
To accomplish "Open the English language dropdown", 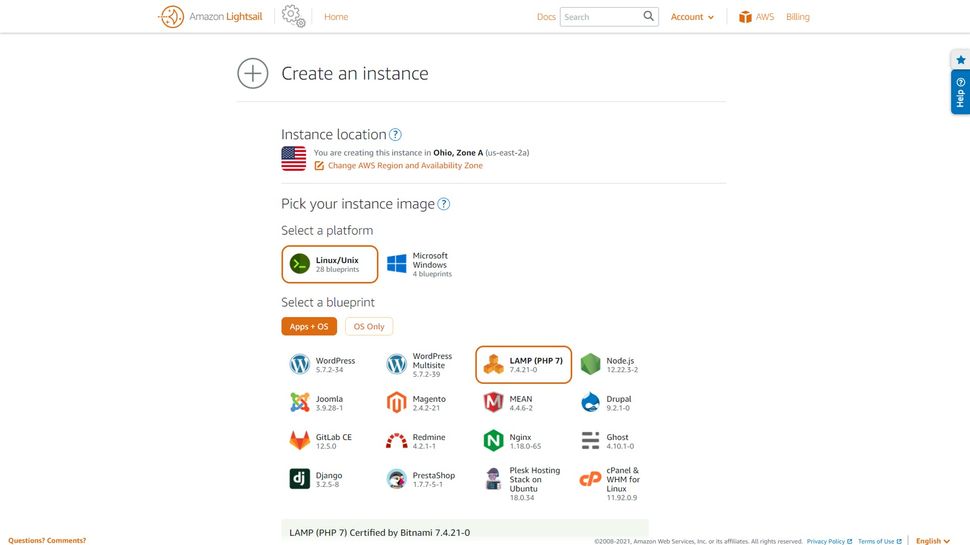I will (x=932, y=541).
